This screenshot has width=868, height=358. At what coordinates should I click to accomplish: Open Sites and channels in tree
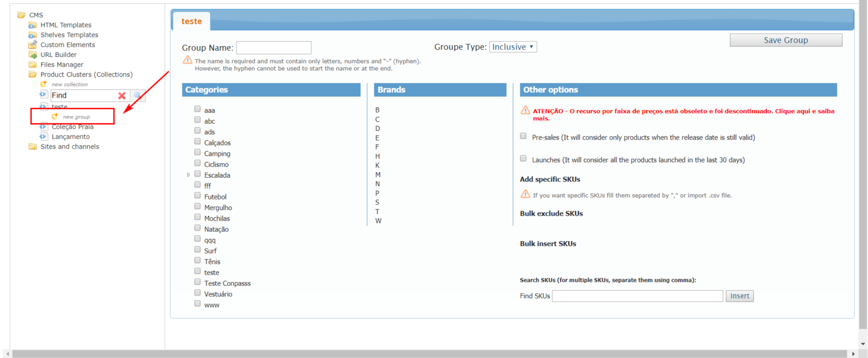(x=69, y=146)
